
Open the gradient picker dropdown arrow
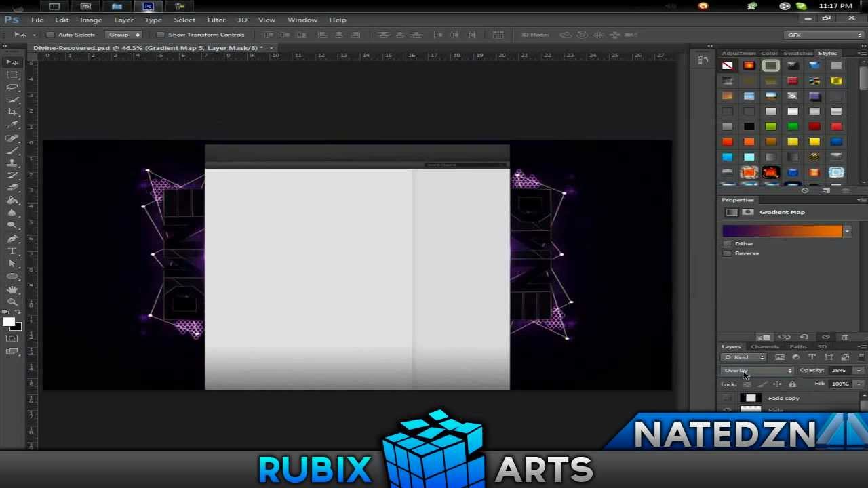tap(847, 232)
